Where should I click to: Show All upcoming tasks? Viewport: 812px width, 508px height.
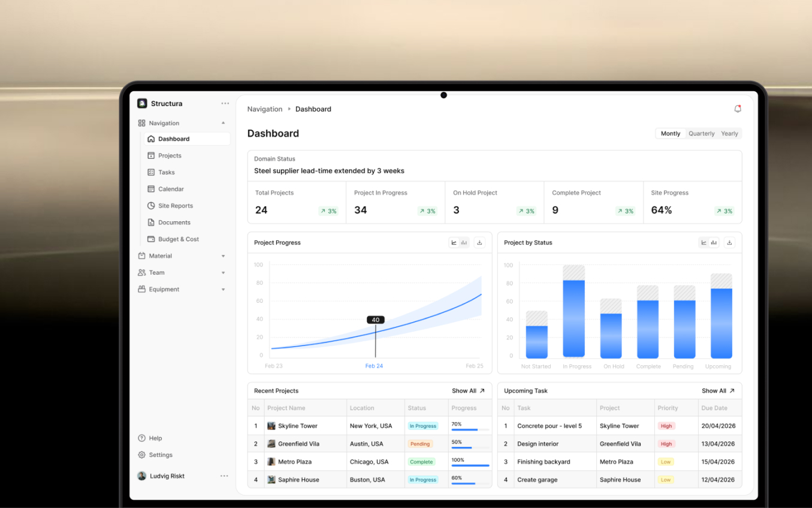point(718,391)
